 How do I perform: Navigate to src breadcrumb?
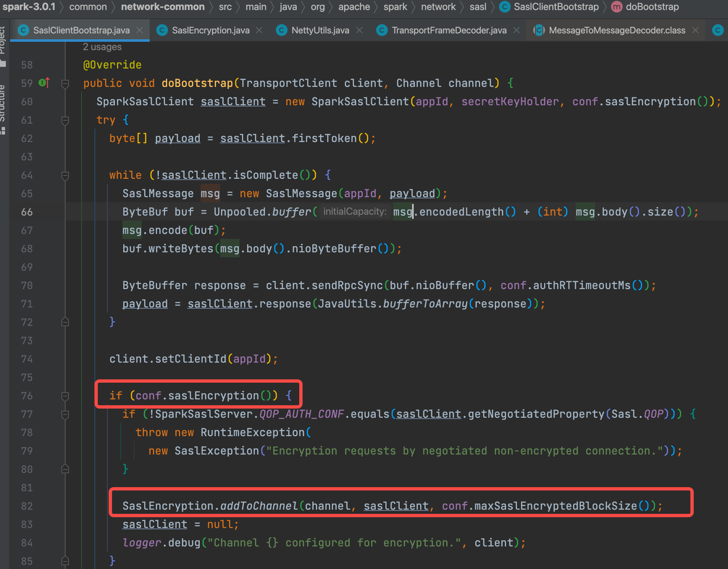coord(225,7)
